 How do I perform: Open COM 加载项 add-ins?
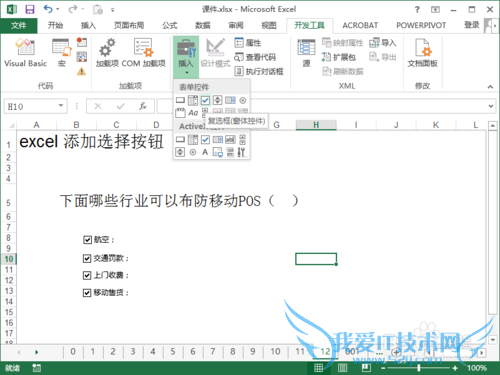pyautogui.click(x=144, y=53)
